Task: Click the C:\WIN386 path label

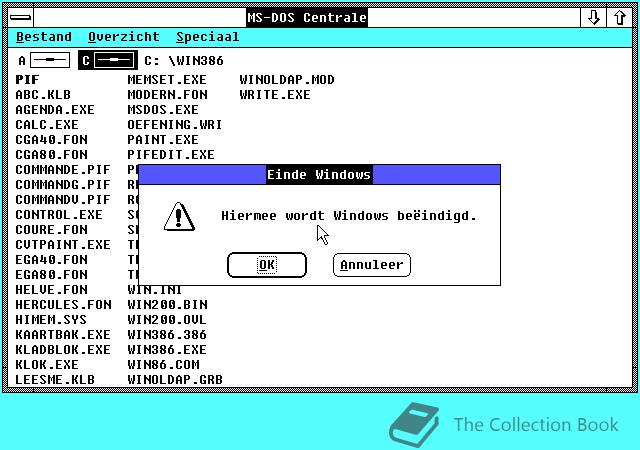Action: [x=184, y=61]
